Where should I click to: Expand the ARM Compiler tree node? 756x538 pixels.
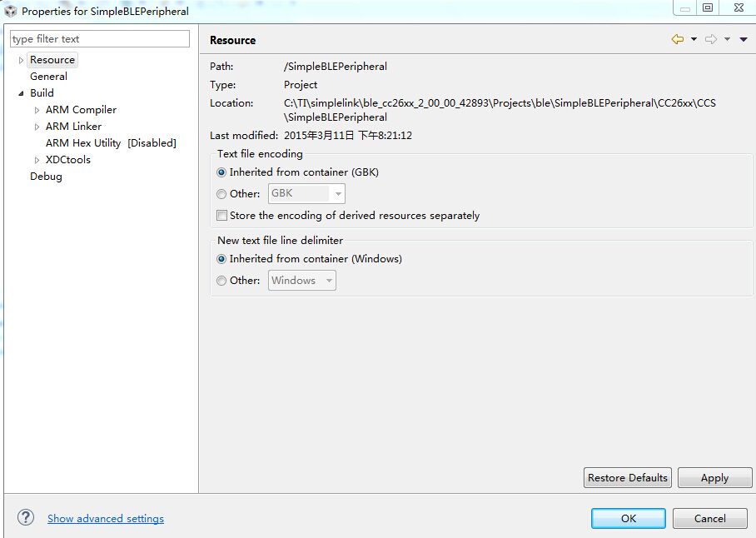[x=37, y=110]
